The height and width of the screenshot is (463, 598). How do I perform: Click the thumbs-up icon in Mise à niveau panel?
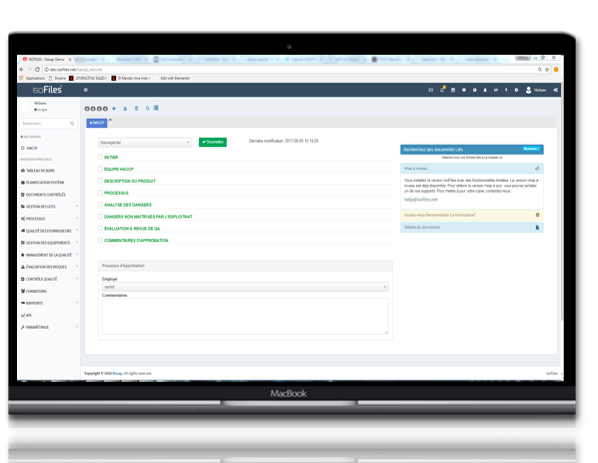537,168
